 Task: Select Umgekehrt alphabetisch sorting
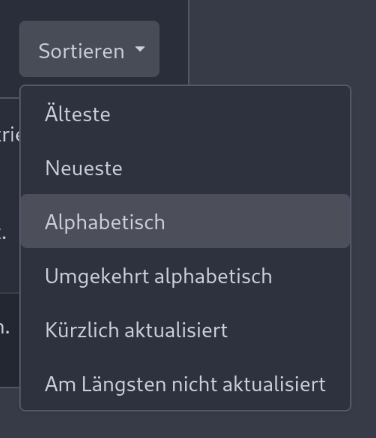click(x=185, y=276)
